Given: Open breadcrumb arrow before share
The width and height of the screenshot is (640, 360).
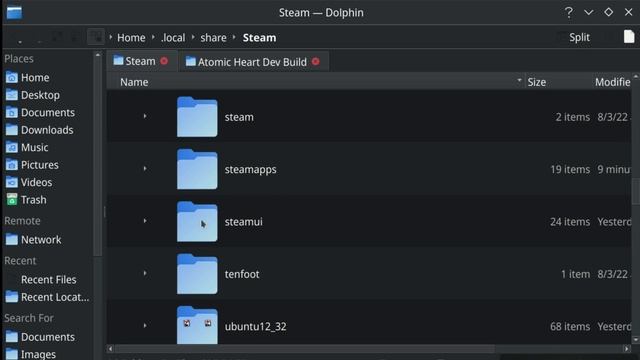Looking at the screenshot, I should click(193, 37).
